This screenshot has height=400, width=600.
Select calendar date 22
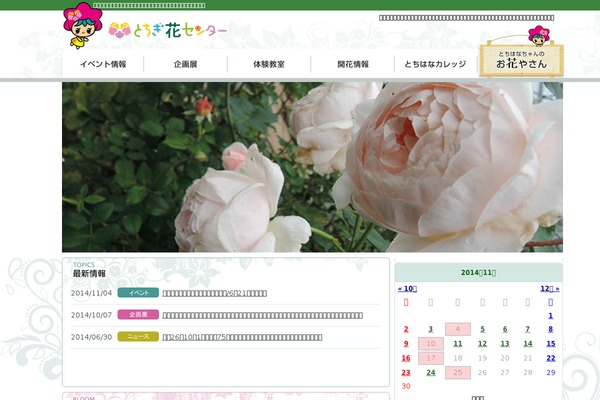(x=551, y=358)
